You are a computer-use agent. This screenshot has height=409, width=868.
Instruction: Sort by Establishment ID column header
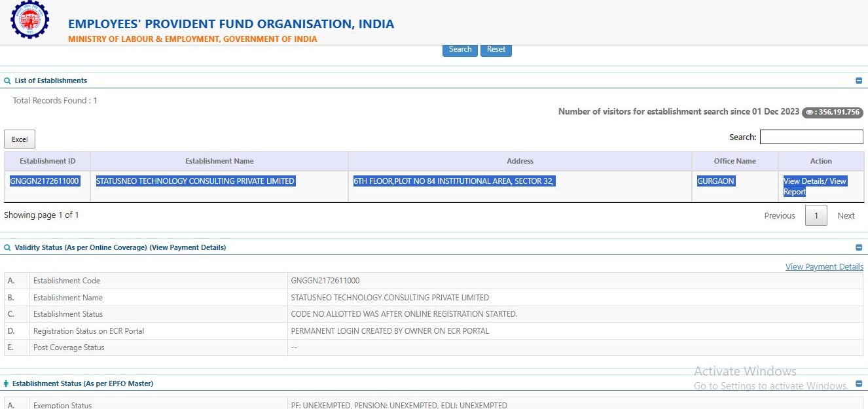(x=47, y=161)
